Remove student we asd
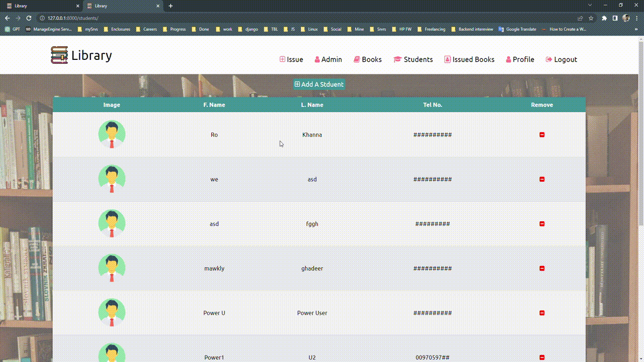The image size is (644, 362). 542,179
